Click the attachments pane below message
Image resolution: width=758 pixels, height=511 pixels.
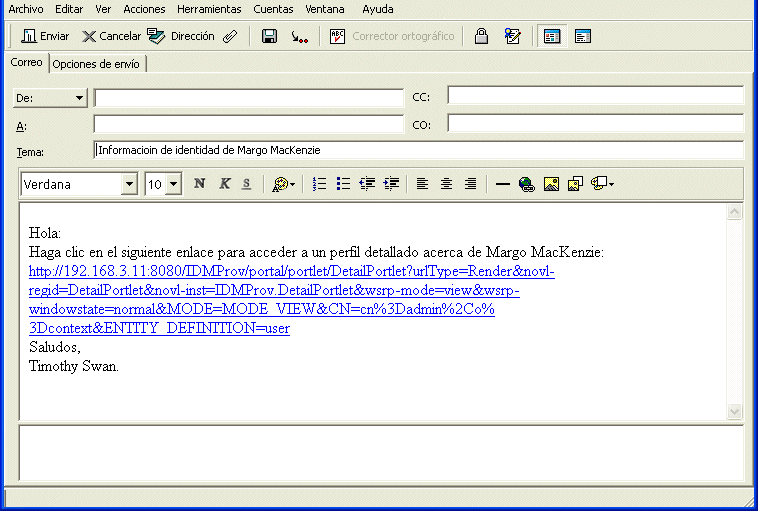tap(381, 453)
